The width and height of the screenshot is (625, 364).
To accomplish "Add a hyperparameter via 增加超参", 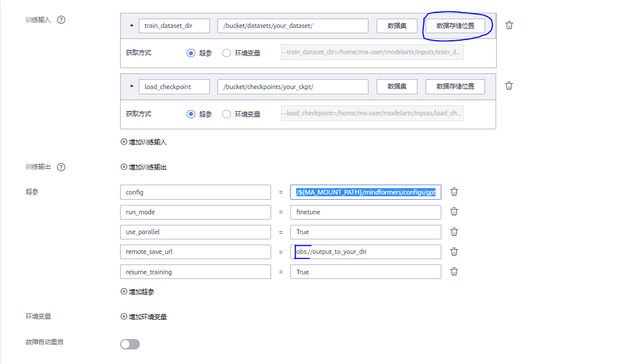I will [138, 292].
